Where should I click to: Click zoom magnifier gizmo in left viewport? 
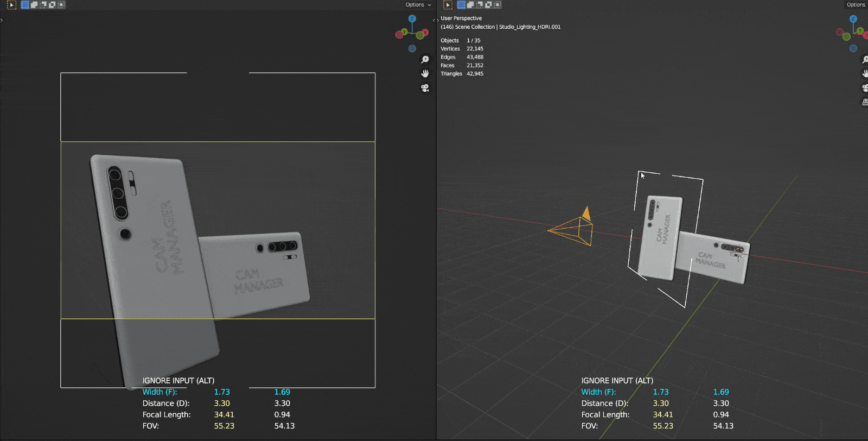pyautogui.click(x=425, y=60)
